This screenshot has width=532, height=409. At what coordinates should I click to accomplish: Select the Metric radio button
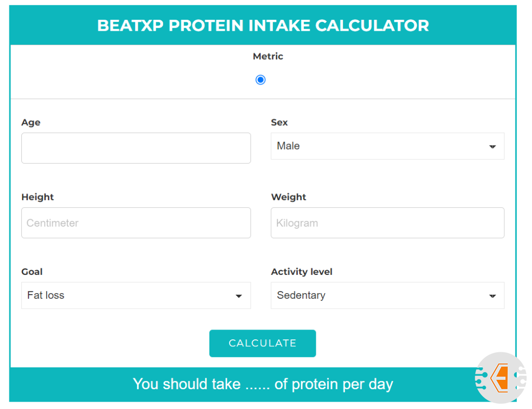pos(261,80)
